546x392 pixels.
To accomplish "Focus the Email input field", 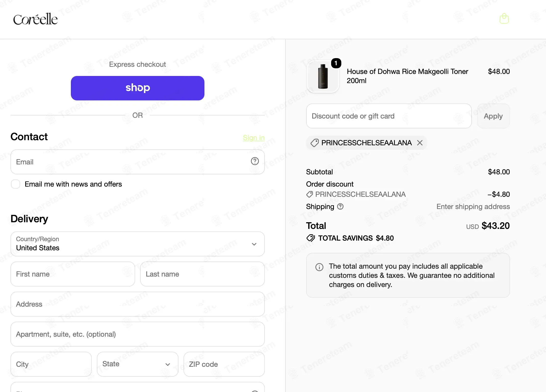I will [x=138, y=162].
